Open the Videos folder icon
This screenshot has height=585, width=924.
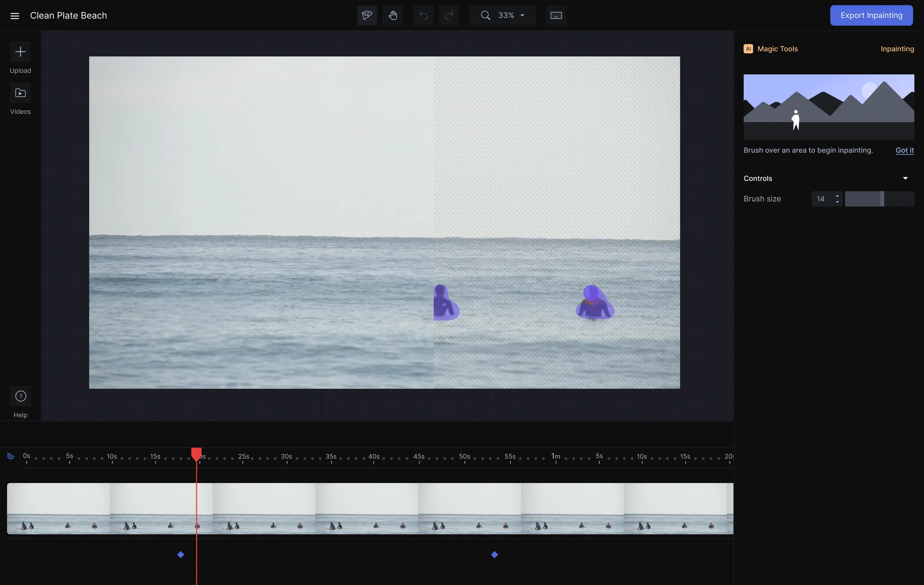[x=20, y=93]
